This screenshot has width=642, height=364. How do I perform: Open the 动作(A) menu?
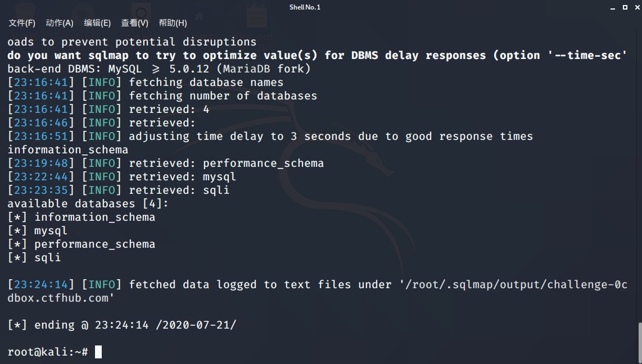58,23
